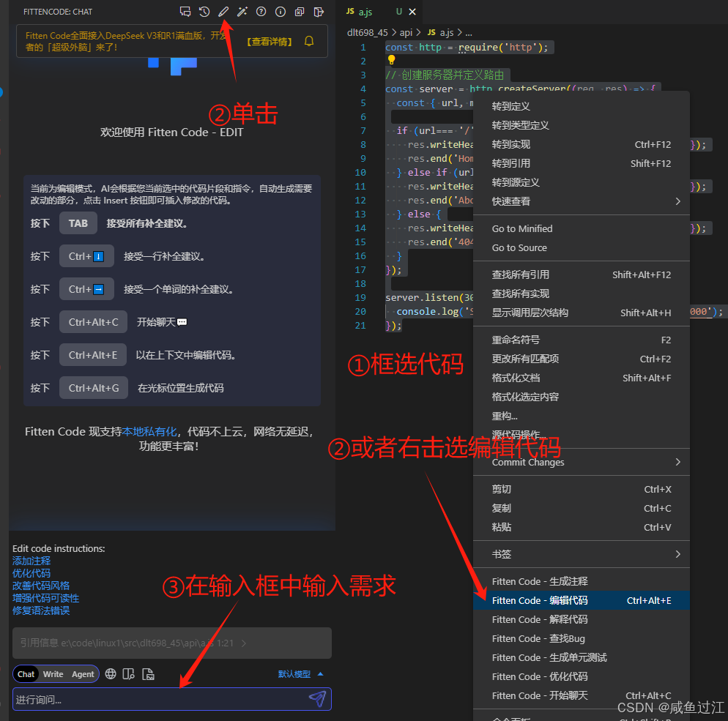Choose 格式化文档 menu item
The image size is (728, 721).
tap(582, 378)
